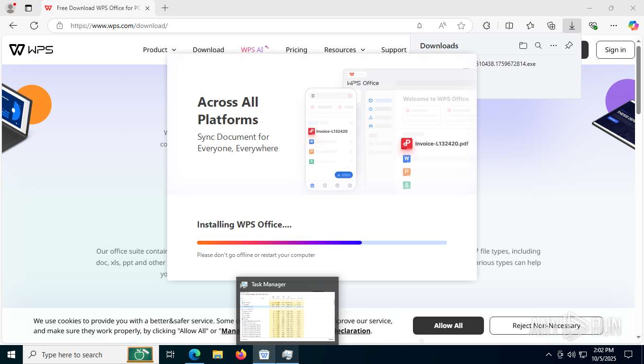Click Reject Non-Necessary cookies button
Screen dimensions: 644x364
tap(546, 326)
